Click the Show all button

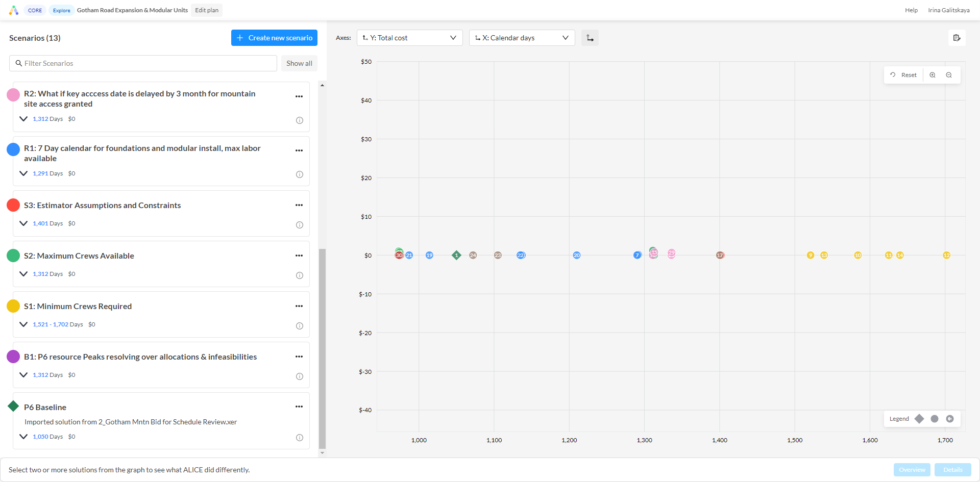pos(299,63)
